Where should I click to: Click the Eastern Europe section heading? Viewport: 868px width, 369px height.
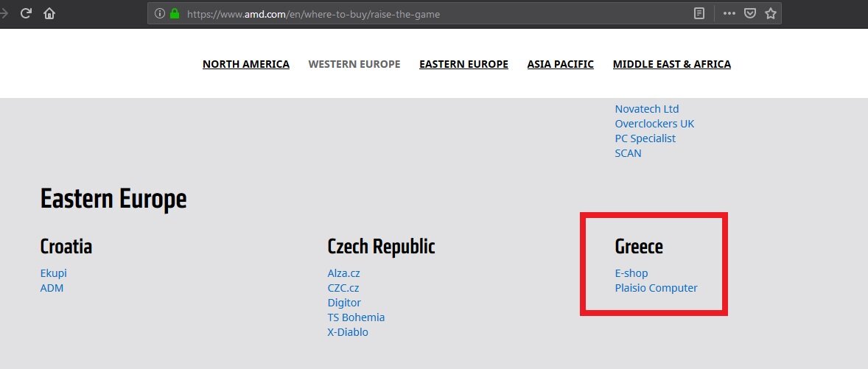[x=113, y=199]
